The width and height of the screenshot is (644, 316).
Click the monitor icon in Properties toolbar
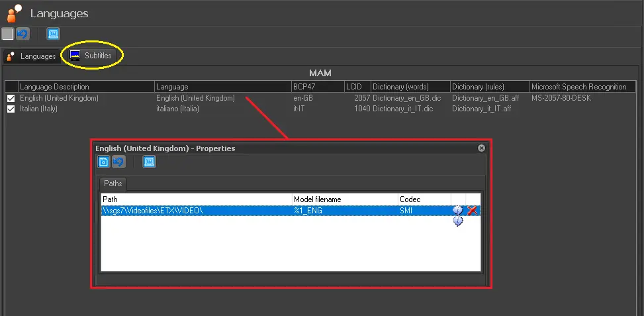[x=149, y=162]
